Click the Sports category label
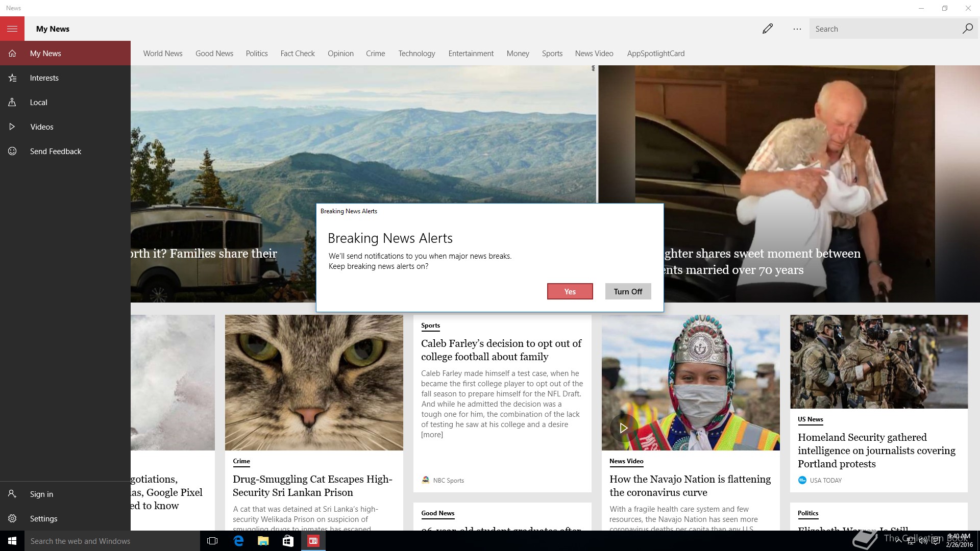 tap(430, 325)
